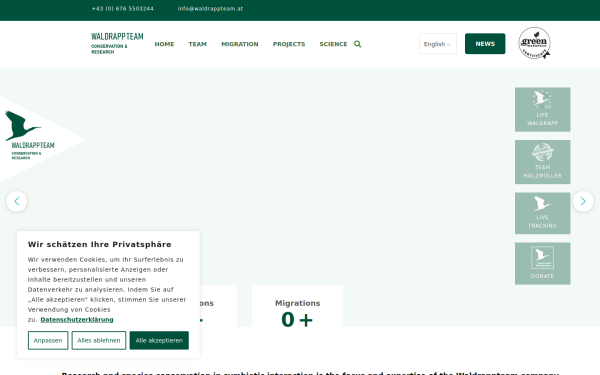Click the Waldrappteam header logo
This screenshot has height=375, width=600.
click(117, 44)
